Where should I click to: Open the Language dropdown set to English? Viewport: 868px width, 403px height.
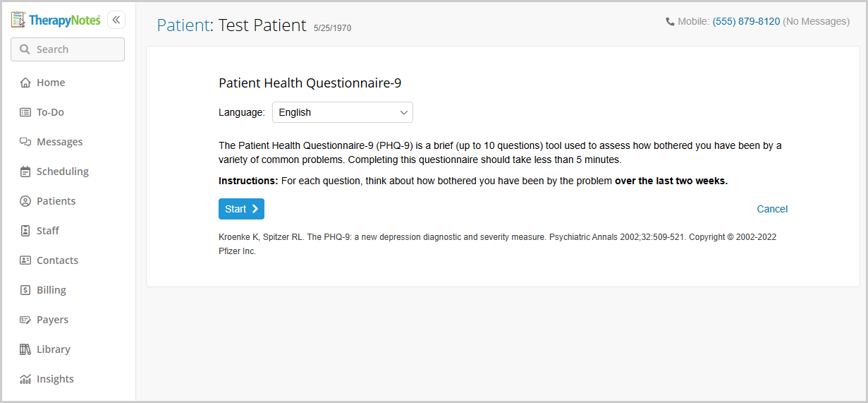tap(343, 112)
